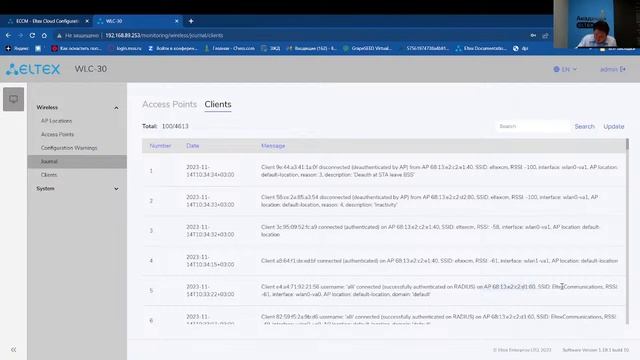The height and width of the screenshot is (360, 640).
Task: Open the Входящие (162) mail bookmark
Action: click(x=311, y=48)
